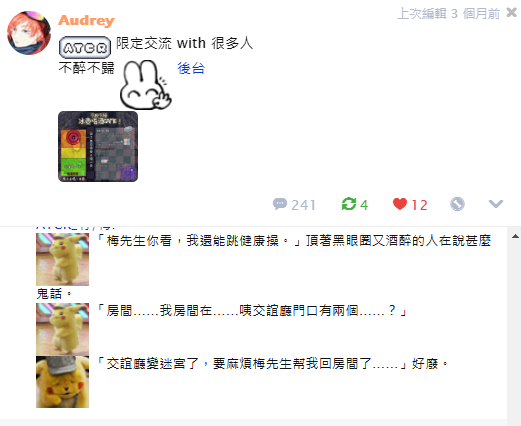Open the second dancing Pikachu image
521x426 pixels.
(x=63, y=329)
